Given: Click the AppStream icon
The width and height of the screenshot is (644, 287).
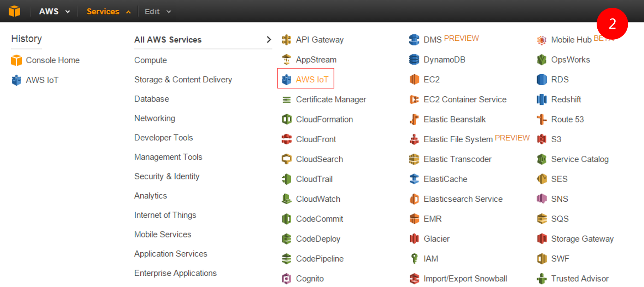Looking at the screenshot, I should 287,59.
